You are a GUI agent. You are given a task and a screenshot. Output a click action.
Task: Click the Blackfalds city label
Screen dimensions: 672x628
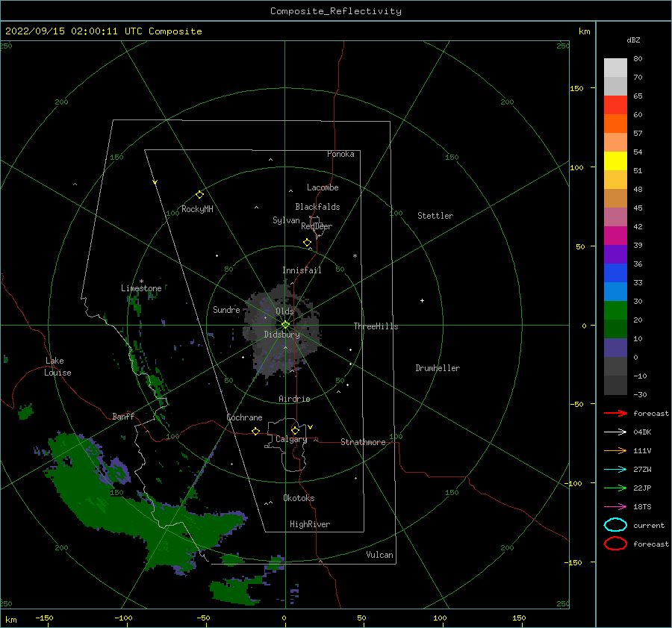[317, 207]
